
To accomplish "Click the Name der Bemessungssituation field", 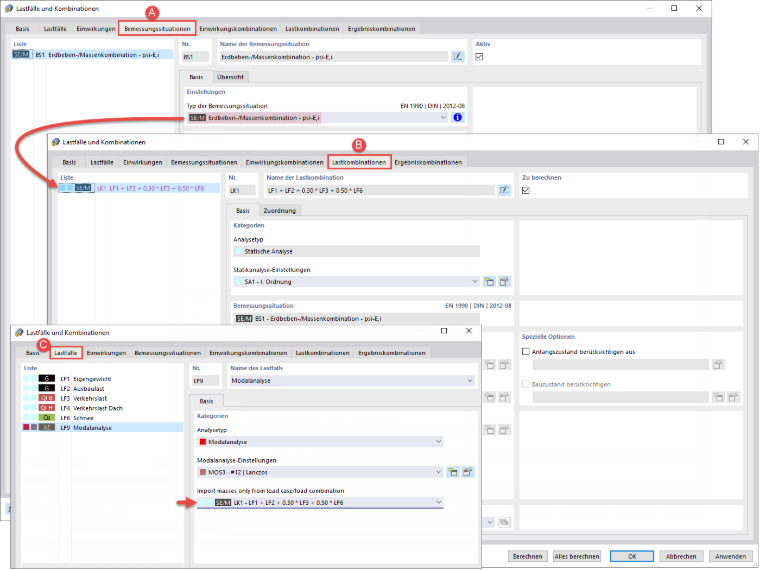I will (333, 57).
